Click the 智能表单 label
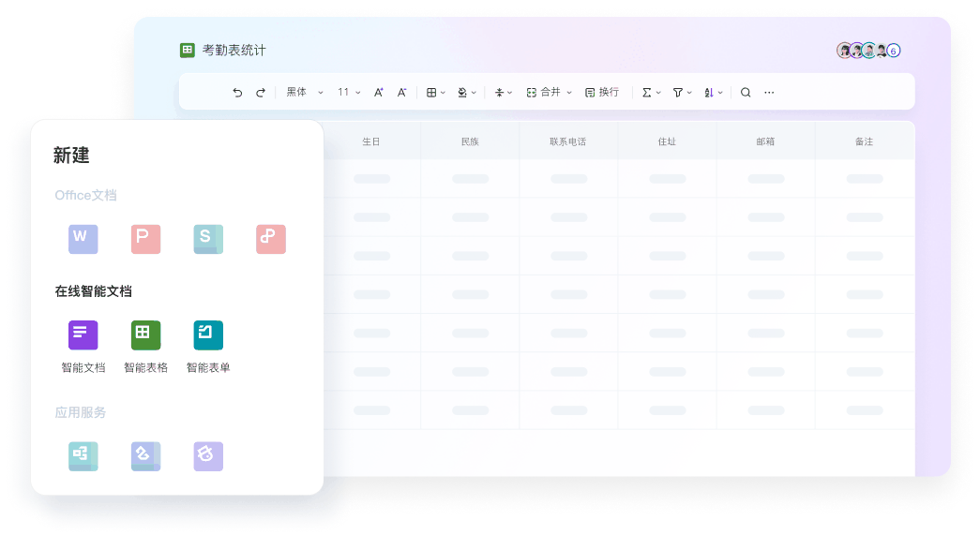This screenshot has width=980, height=535. 208,367
